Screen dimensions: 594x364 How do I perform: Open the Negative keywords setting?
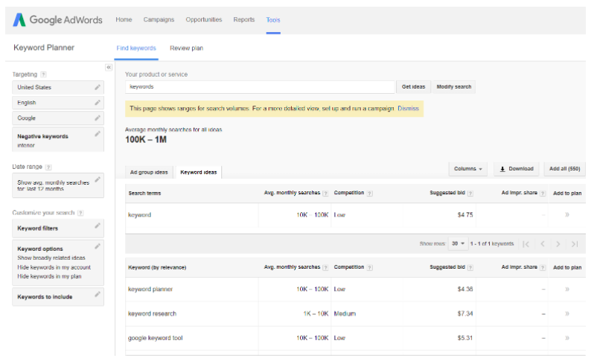click(x=58, y=139)
